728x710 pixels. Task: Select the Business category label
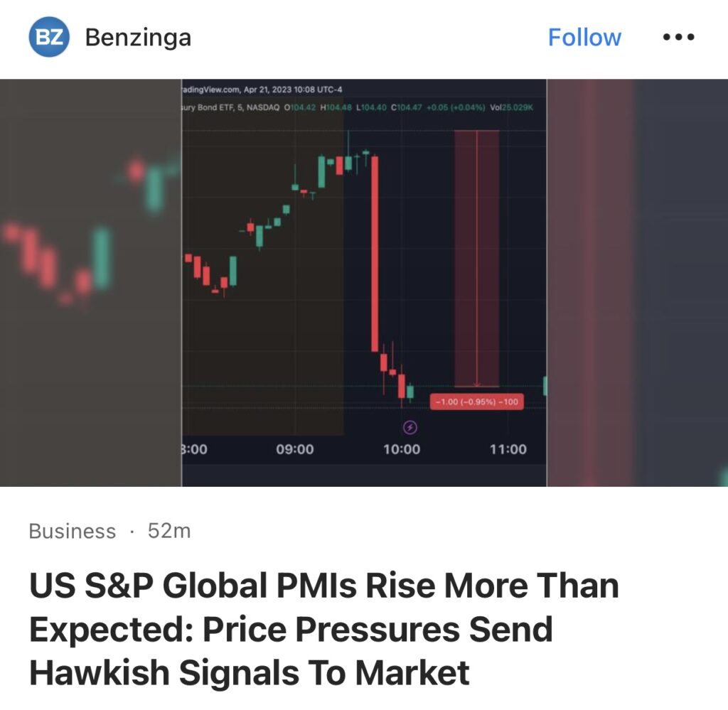point(72,531)
